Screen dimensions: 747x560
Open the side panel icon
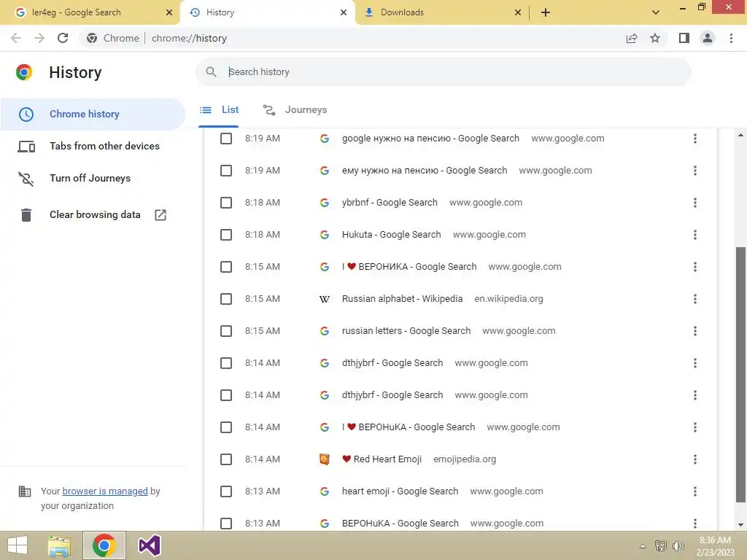pyautogui.click(x=684, y=38)
